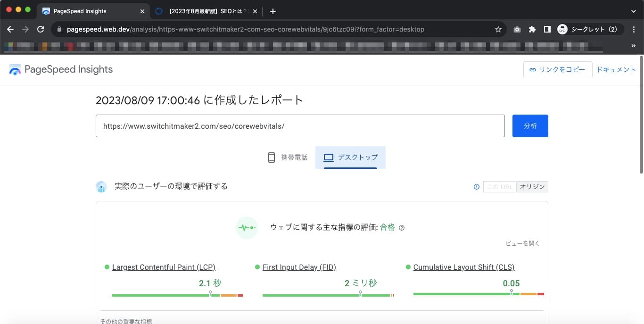Click the PageSpeed Insights logo
This screenshot has width=644, height=324.
[x=61, y=69]
